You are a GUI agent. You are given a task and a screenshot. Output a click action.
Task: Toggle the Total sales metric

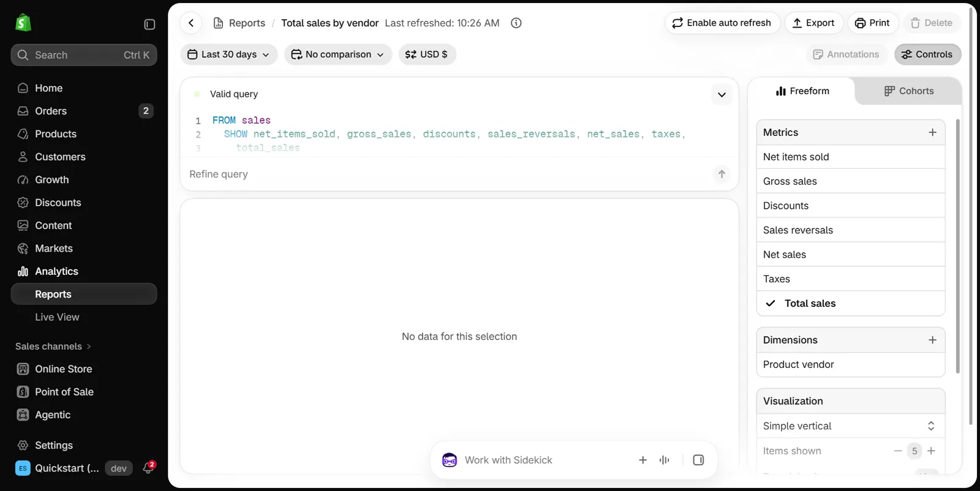[x=850, y=303]
